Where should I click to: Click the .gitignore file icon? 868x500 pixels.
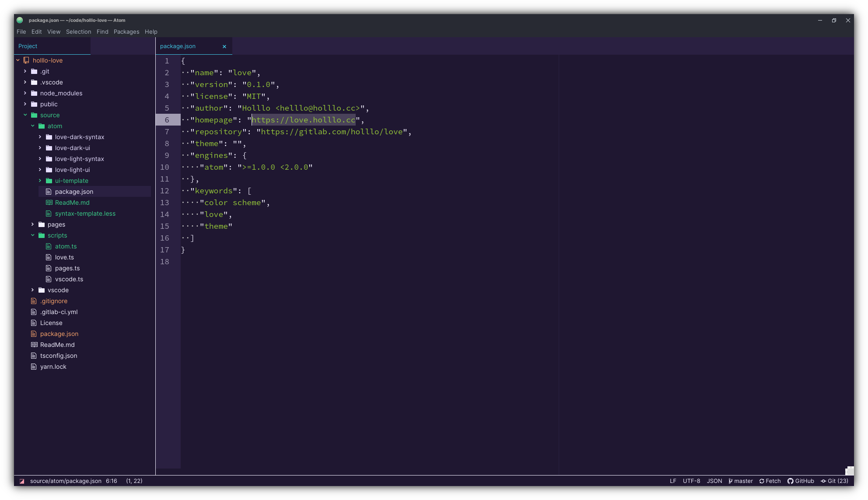pyautogui.click(x=34, y=301)
